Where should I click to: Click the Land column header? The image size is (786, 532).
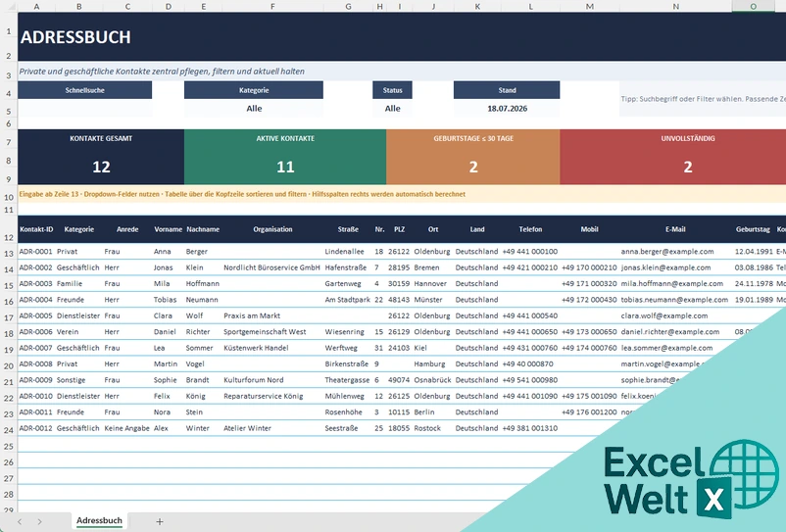477,229
